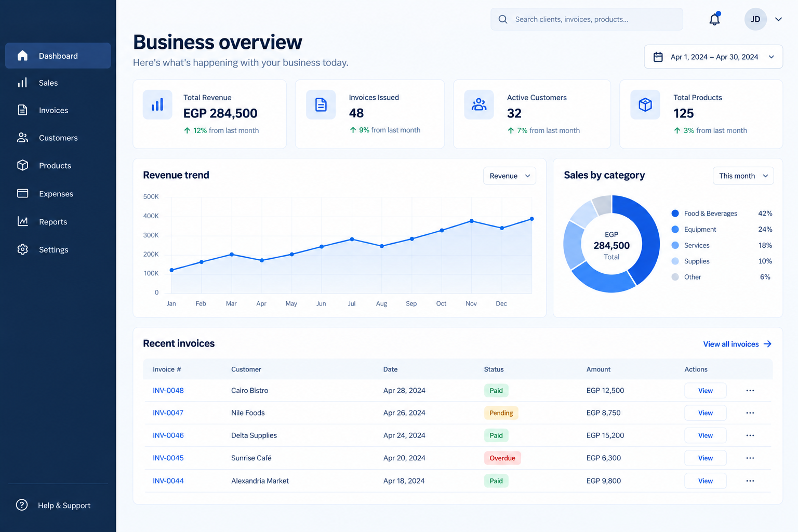Open more actions for INV-0045
The width and height of the screenshot is (798, 532).
click(750, 458)
